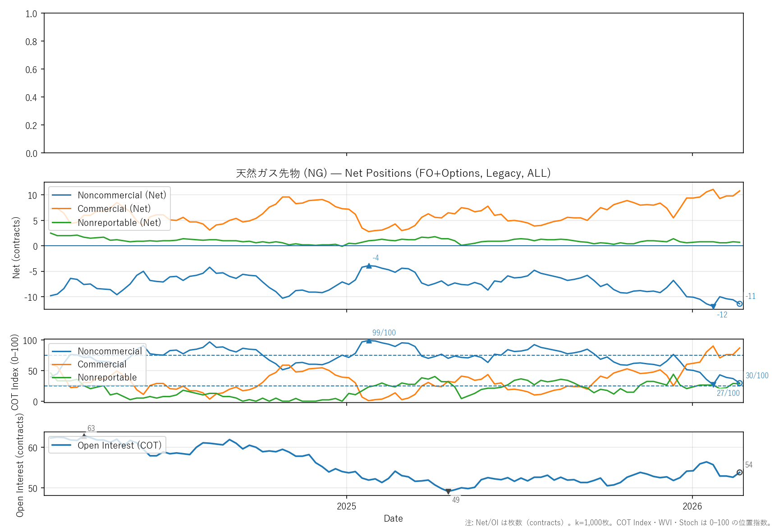Click the downward triangle marker at 27/100
The width and height of the screenshot is (779, 532).
[x=713, y=385]
